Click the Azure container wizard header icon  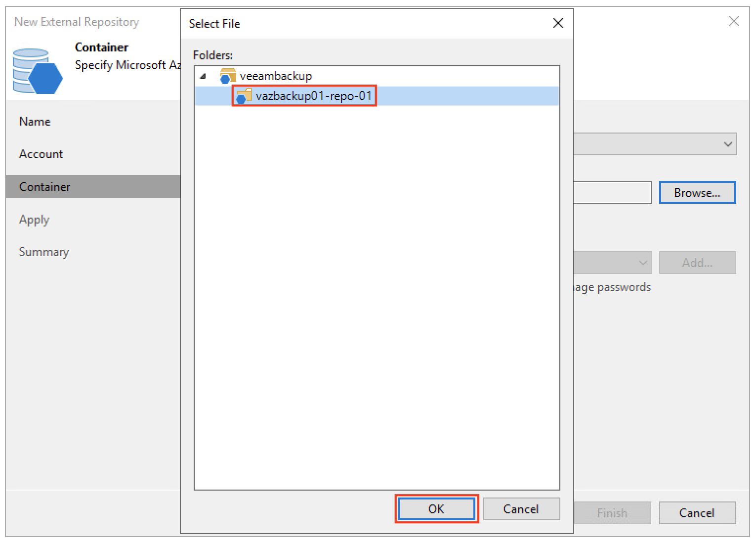[38, 71]
